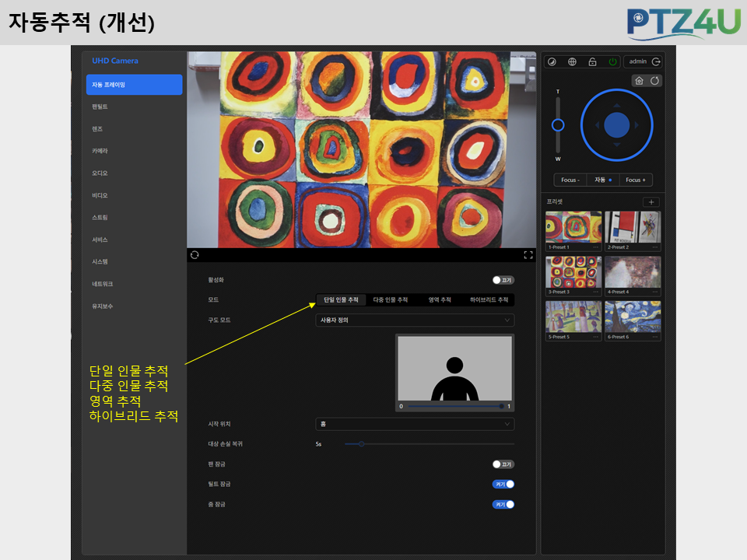Screen dimensions: 747x560
Task: Click the theme contrast icon in top toolbar
Action: pos(552,62)
